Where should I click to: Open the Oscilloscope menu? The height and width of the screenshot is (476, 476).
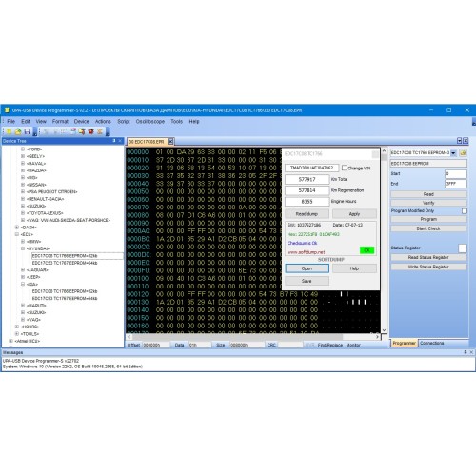click(x=150, y=121)
